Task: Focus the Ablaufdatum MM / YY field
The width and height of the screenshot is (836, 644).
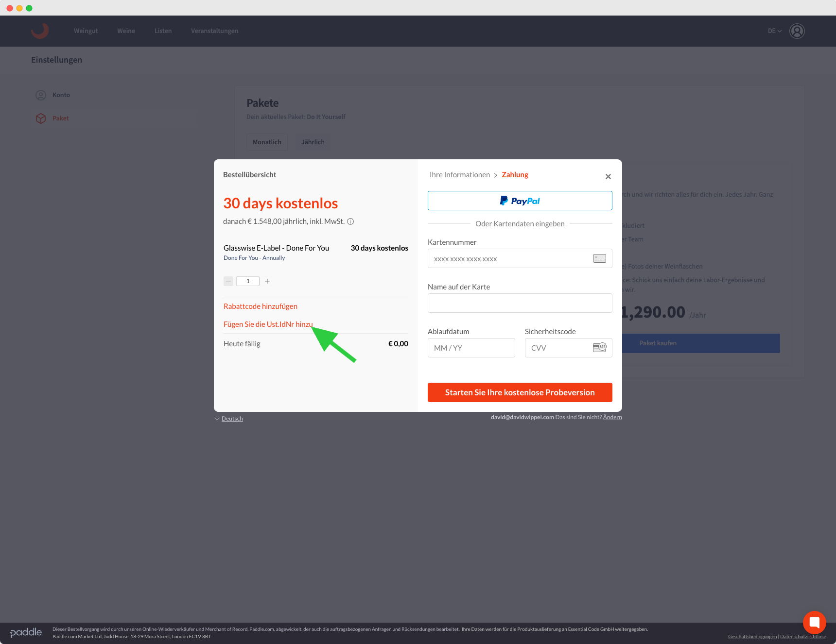Action: click(471, 348)
